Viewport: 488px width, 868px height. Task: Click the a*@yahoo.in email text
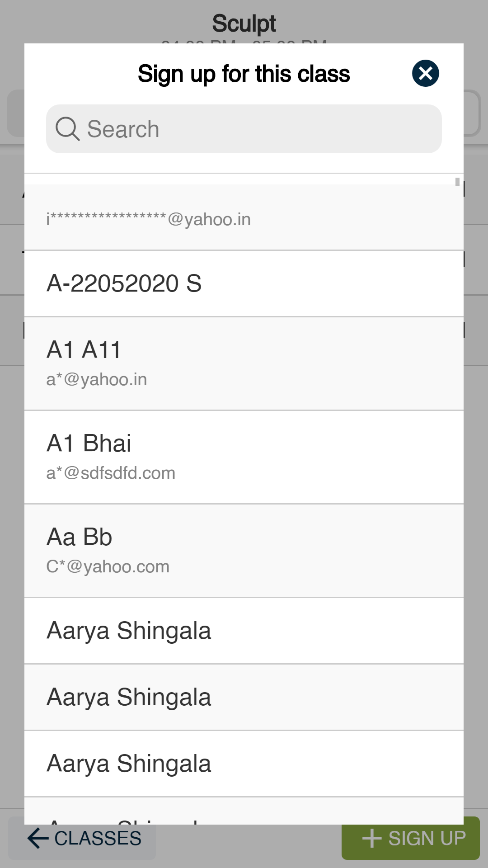[x=97, y=379]
